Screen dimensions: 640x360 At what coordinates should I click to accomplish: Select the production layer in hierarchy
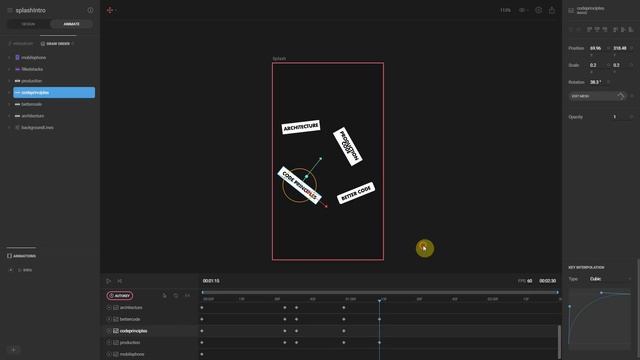31,81
